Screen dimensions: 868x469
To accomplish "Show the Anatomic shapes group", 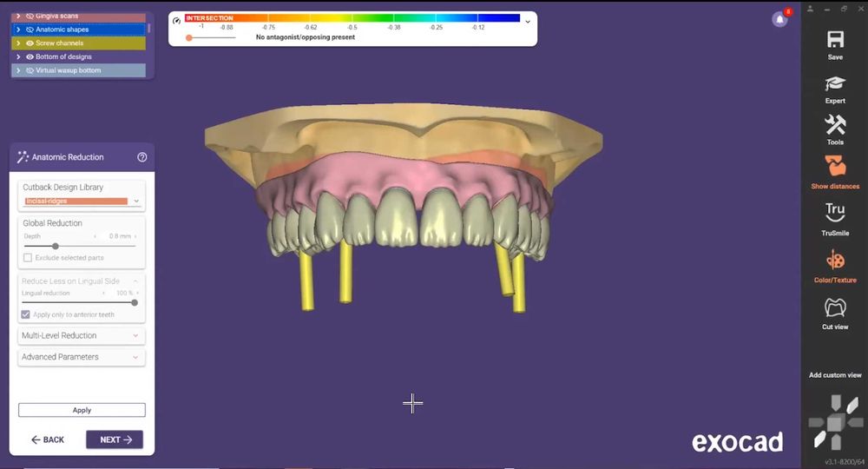I will click(30, 30).
